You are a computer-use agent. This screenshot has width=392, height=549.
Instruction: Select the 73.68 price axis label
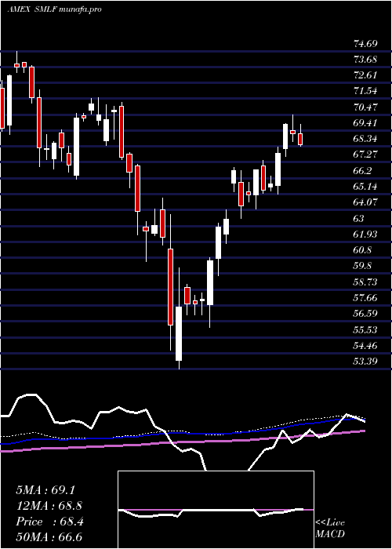coord(365,60)
